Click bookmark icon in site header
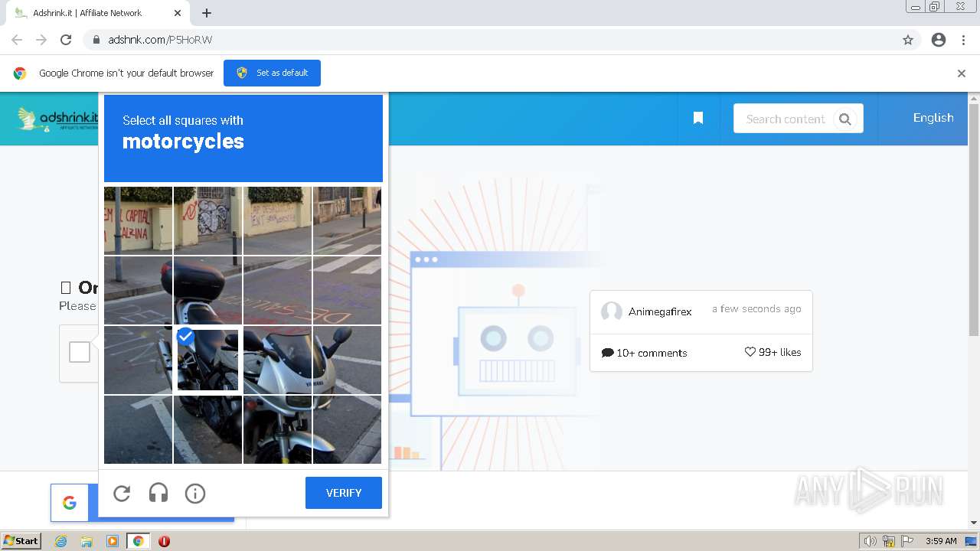980x551 pixels. pos(698,118)
